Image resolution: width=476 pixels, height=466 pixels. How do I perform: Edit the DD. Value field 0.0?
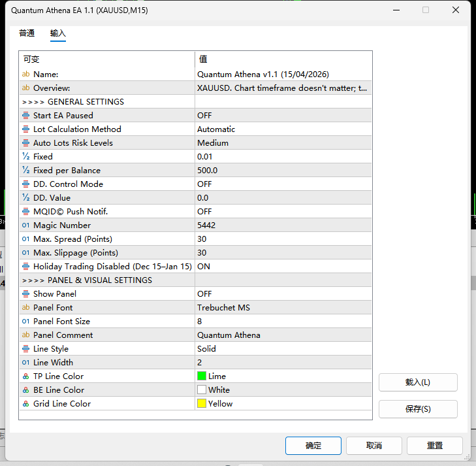[283, 198]
